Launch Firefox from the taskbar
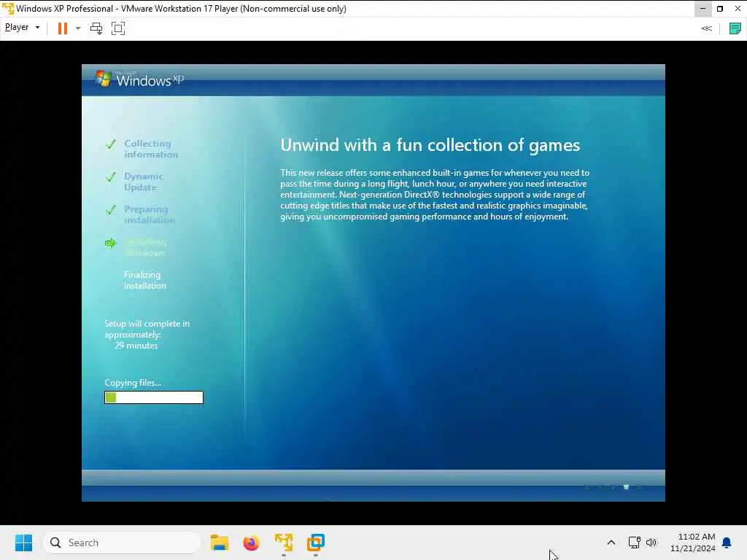Viewport: 747px width, 560px height. click(252, 542)
